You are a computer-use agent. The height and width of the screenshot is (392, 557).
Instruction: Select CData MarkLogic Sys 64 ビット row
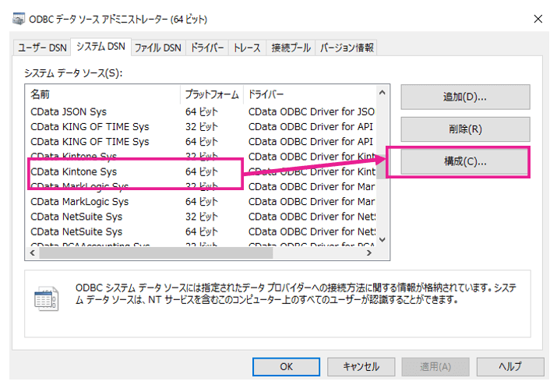(201, 202)
